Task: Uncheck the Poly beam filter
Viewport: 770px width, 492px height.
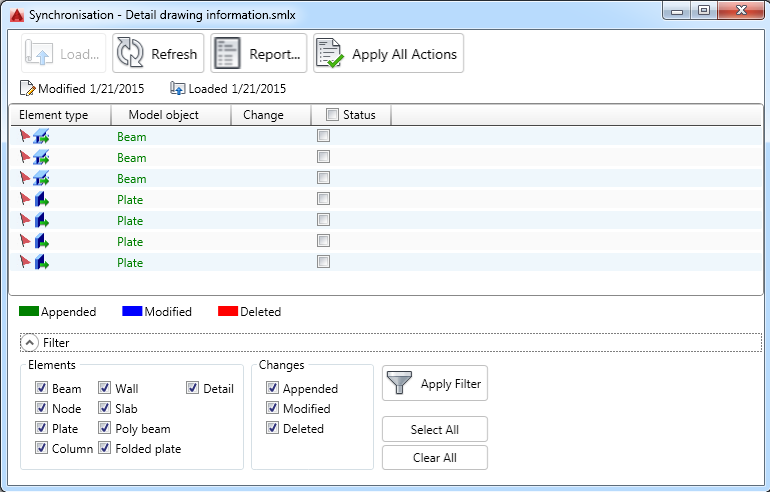Action: pos(104,428)
